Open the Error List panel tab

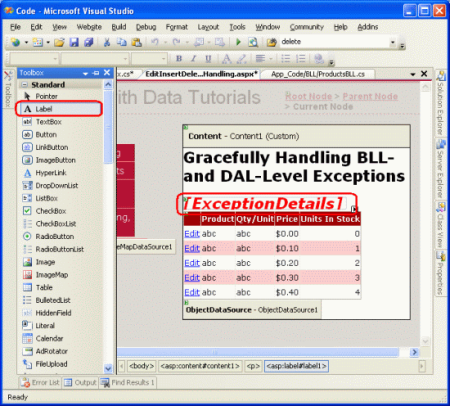40,382
